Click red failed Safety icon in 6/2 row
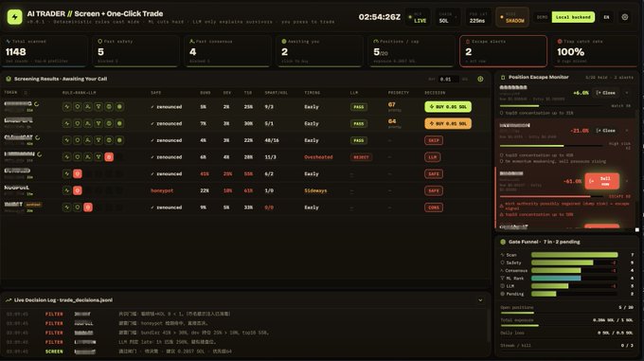The height and width of the screenshot is (361, 644). [78, 173]
